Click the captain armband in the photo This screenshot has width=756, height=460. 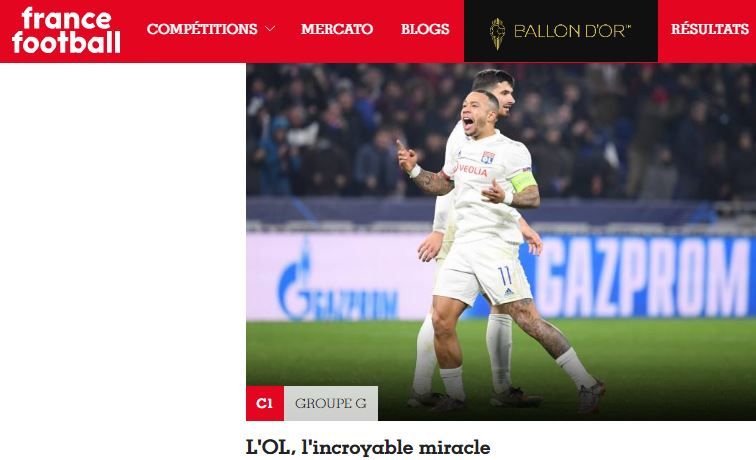tap(523, 181)
